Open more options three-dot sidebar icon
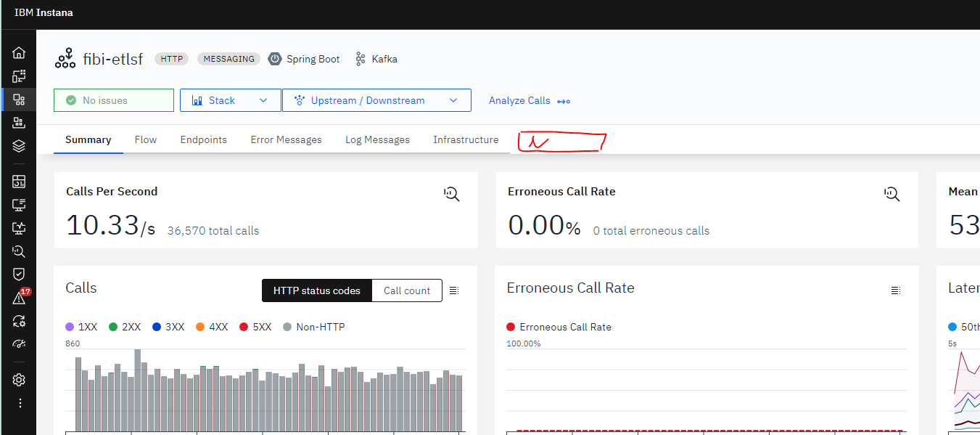 tap(20, 403)
